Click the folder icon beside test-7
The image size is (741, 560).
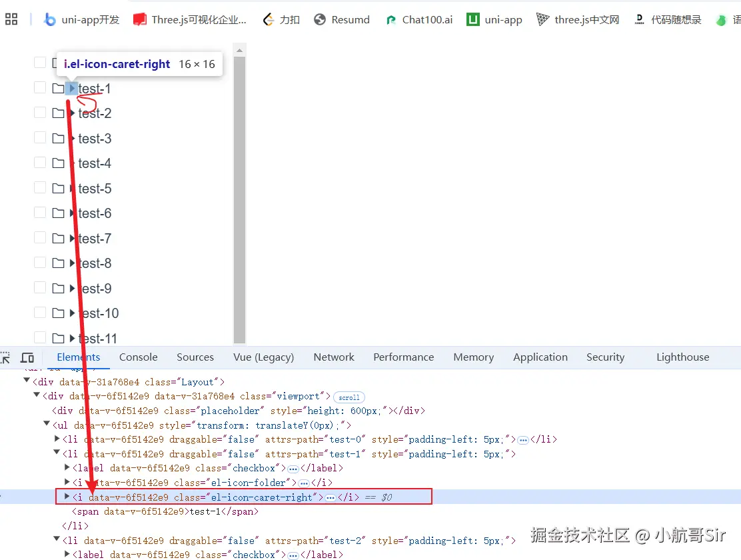coord(58,239)
